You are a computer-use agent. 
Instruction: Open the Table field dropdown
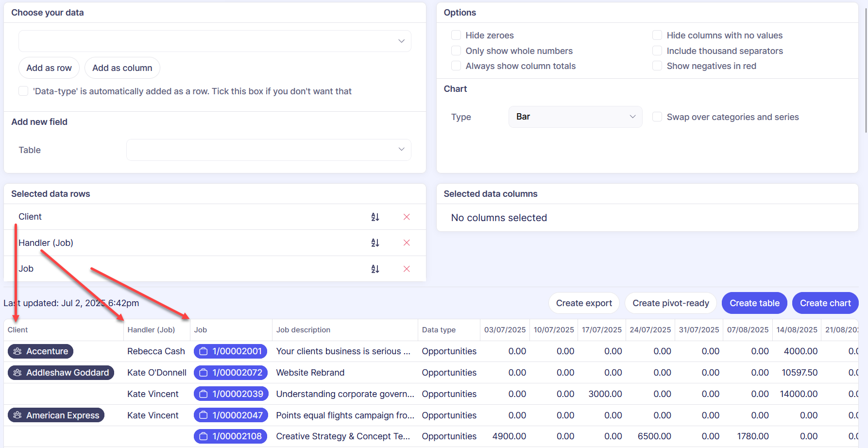click(269, 150)
